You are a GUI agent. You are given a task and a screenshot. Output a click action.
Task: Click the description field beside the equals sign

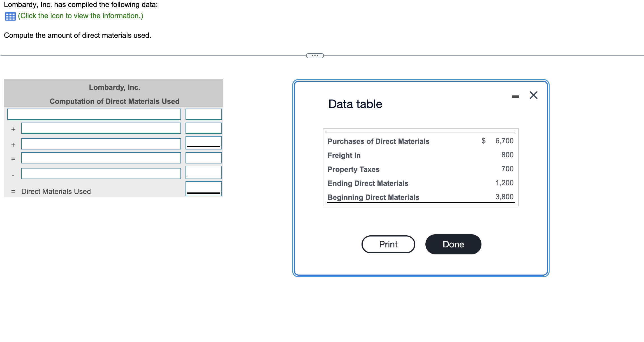tap(101, 158)
